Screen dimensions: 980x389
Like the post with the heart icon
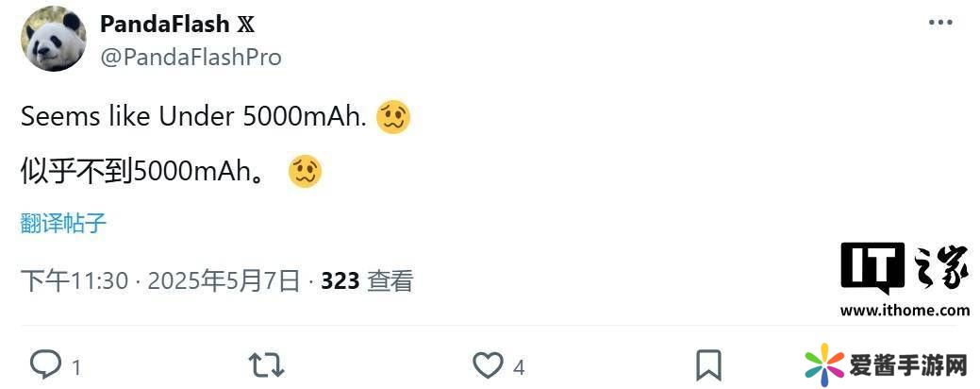(x=487, y=364)
